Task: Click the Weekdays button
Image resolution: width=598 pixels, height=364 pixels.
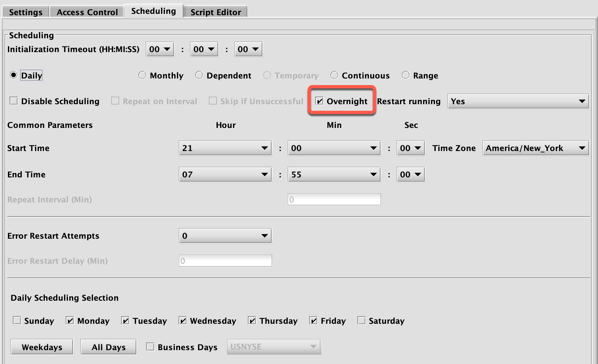Action: [x=42, y=347]
